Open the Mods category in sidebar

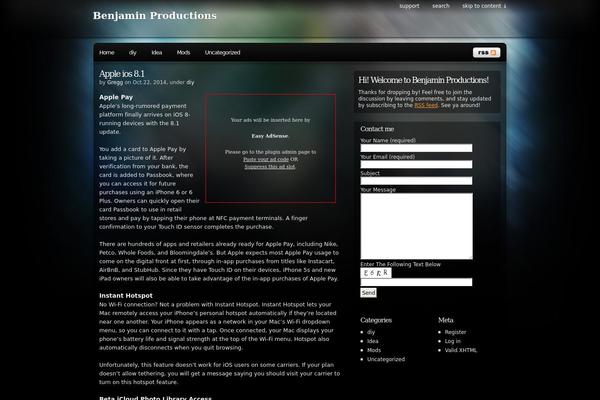(374, 350)
